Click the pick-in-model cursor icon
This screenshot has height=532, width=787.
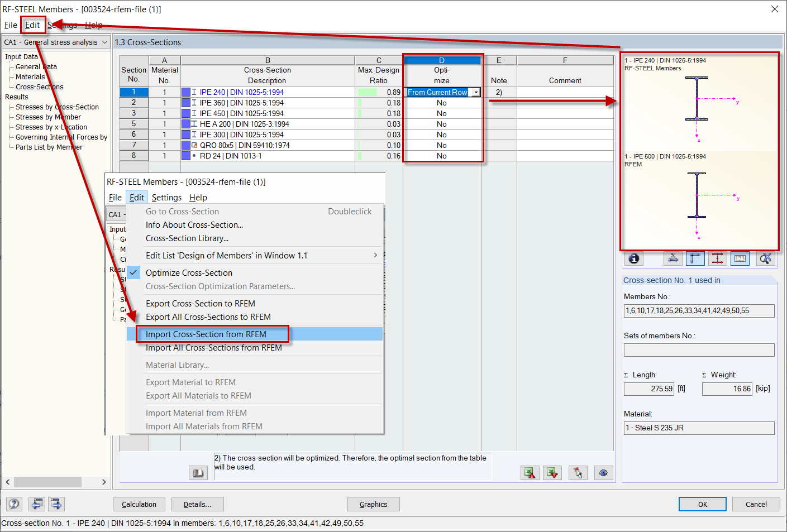(x=578, y=473)
